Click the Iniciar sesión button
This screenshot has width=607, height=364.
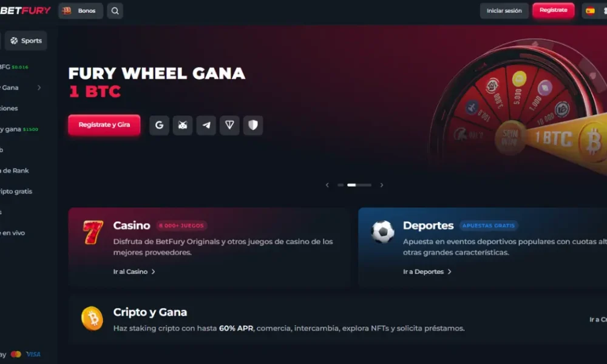(504, 11)
